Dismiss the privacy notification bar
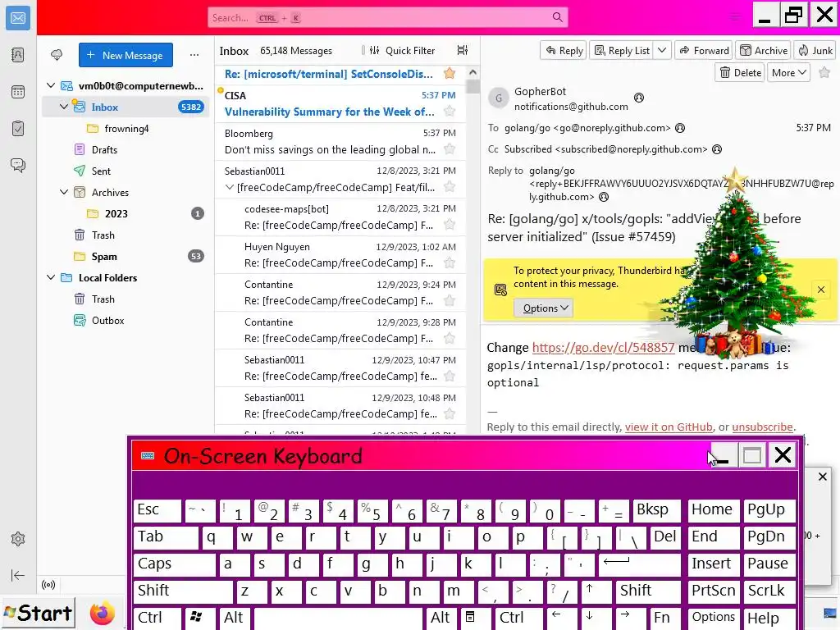This screenshot has height=630, width=840. (x=820, y=290)
